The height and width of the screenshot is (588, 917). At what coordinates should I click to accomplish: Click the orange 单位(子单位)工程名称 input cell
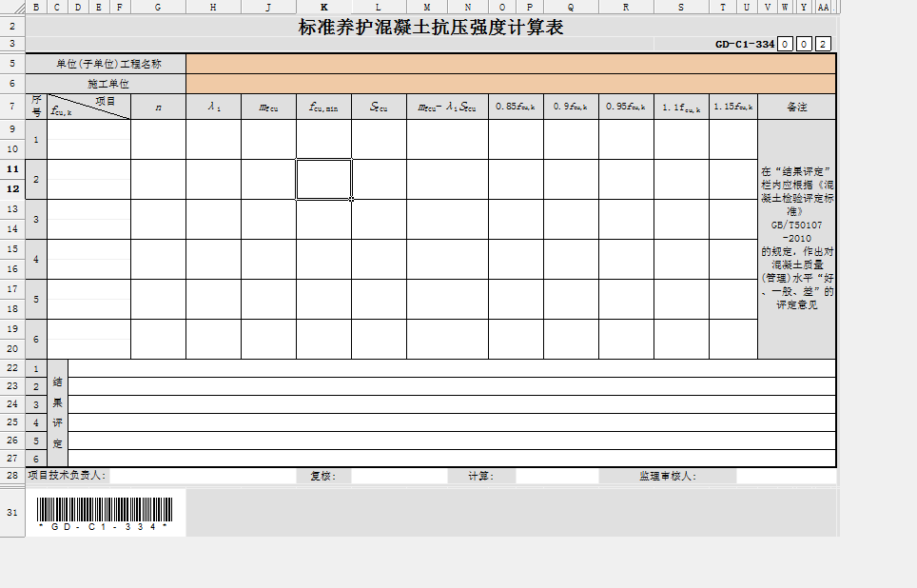click(511, 65)
